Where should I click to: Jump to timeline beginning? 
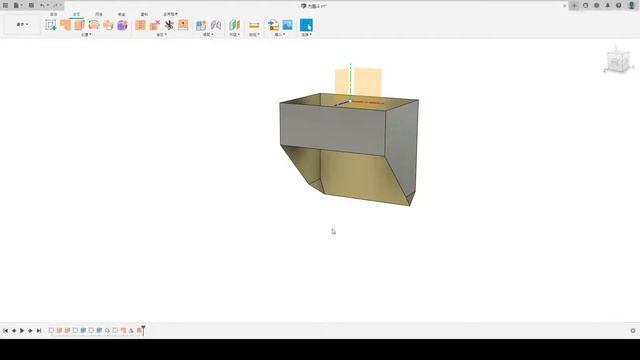[6, 331]
